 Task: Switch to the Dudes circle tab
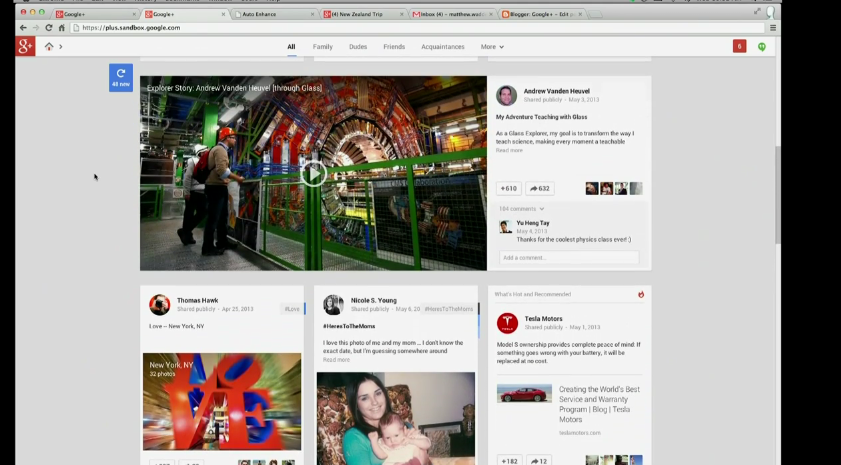[x=358, y=47]
